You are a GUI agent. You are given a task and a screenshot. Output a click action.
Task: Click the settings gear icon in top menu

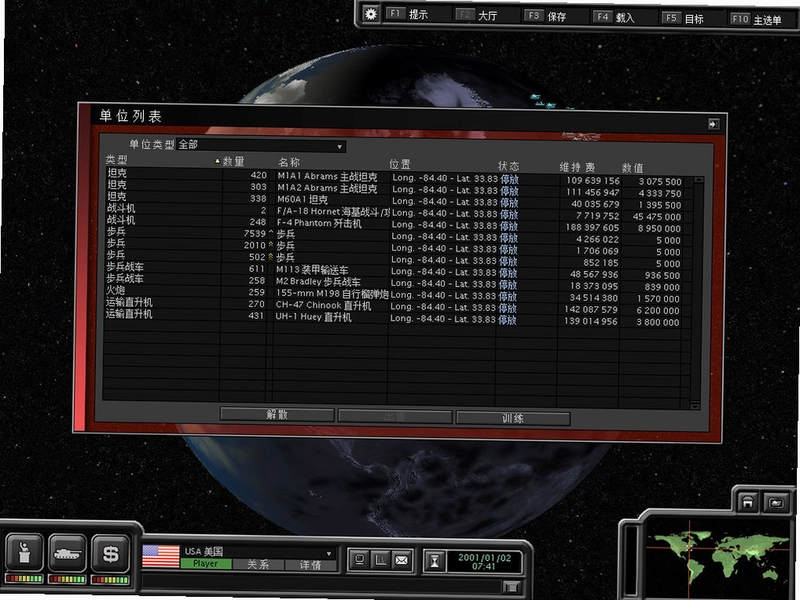coord(371,14)
